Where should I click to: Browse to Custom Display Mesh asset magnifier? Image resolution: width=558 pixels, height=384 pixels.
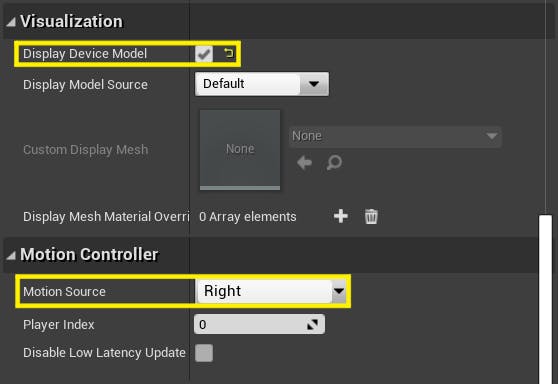tap(334, 163)
